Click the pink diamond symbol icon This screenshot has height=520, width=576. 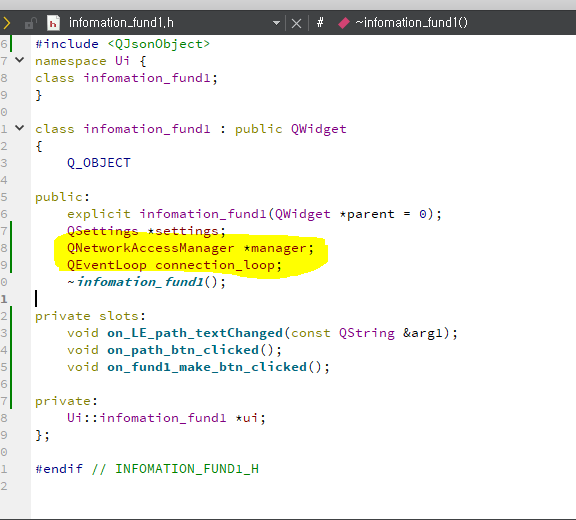click(344, 23)
